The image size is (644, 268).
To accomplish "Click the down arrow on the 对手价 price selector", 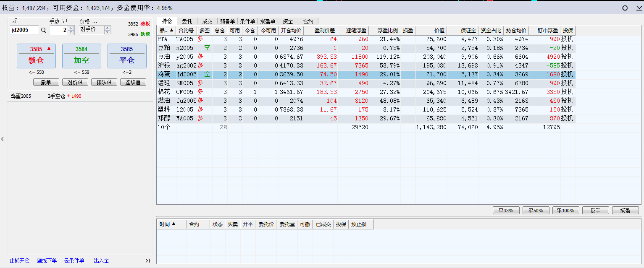I will [x=108, y=32].
